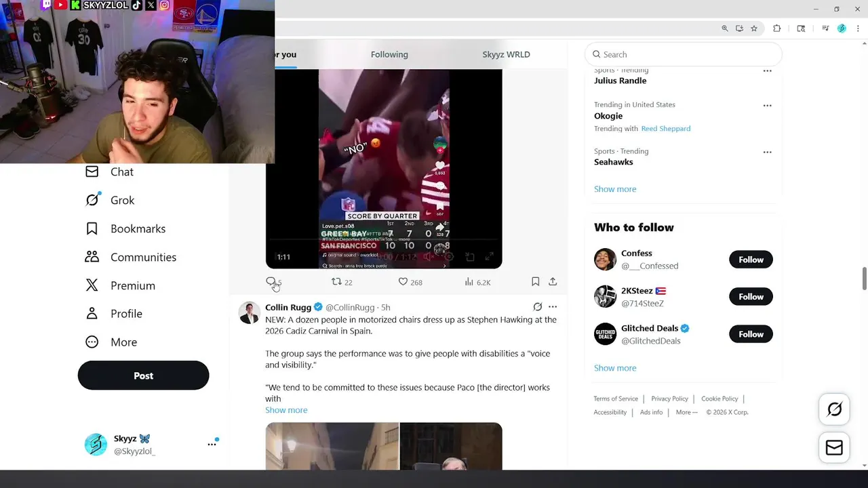The width and height of the screenshot is (868, 488).
Task: Open more options on Collin Rugg post
Action: coord(553,307)
